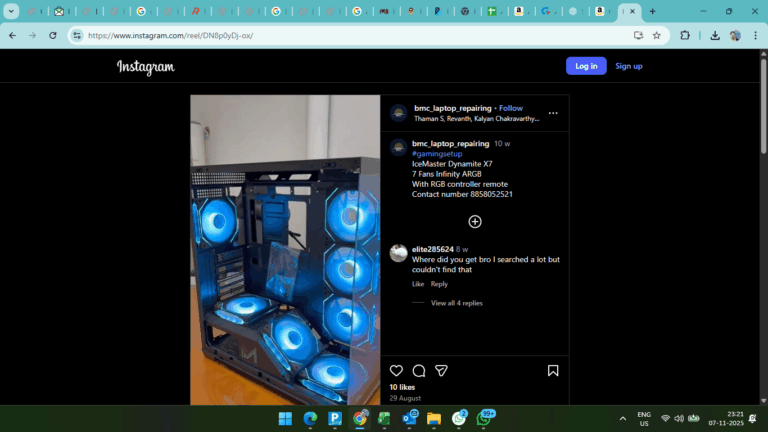Click the Sign up link
Viewport: 768px width, 432px height.
click(629, 66)
